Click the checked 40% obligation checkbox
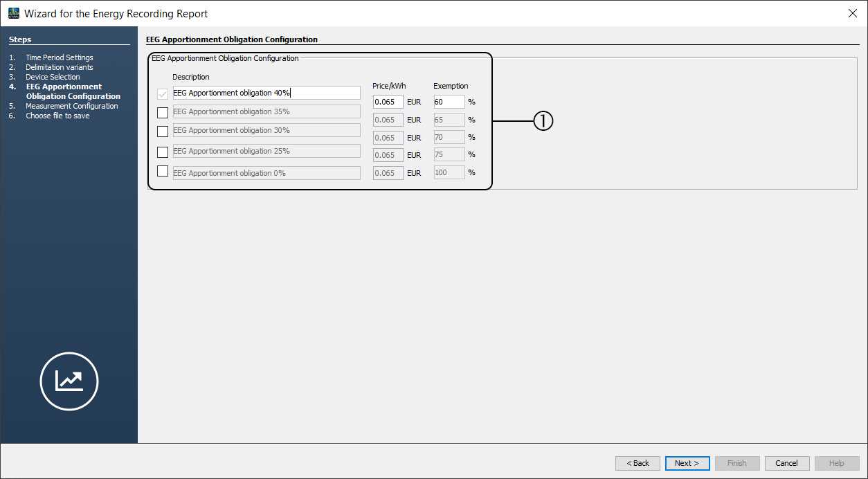Screen dimensions: 868x479 pos(163,93)
